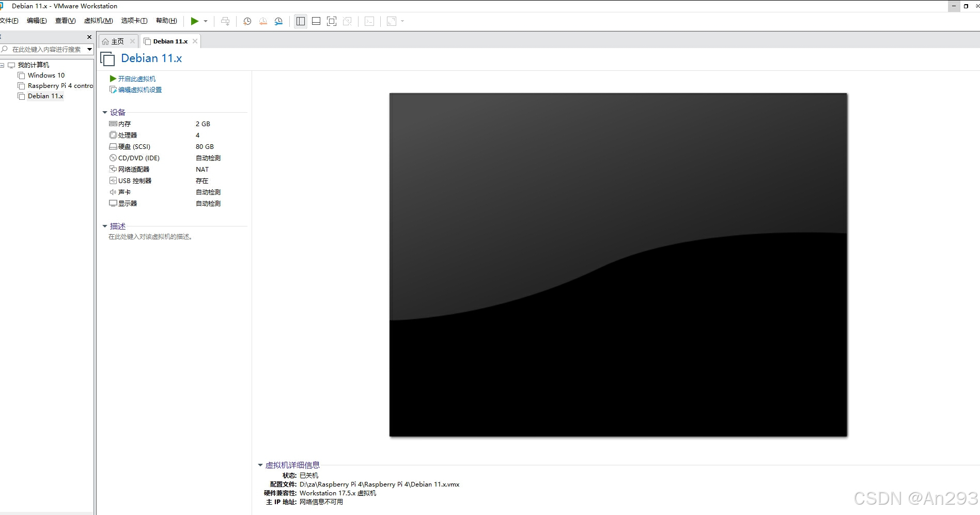The image size is (980, 515).
Task: Open the 选项卡(T) menu
Action: [x=134, y=21]
